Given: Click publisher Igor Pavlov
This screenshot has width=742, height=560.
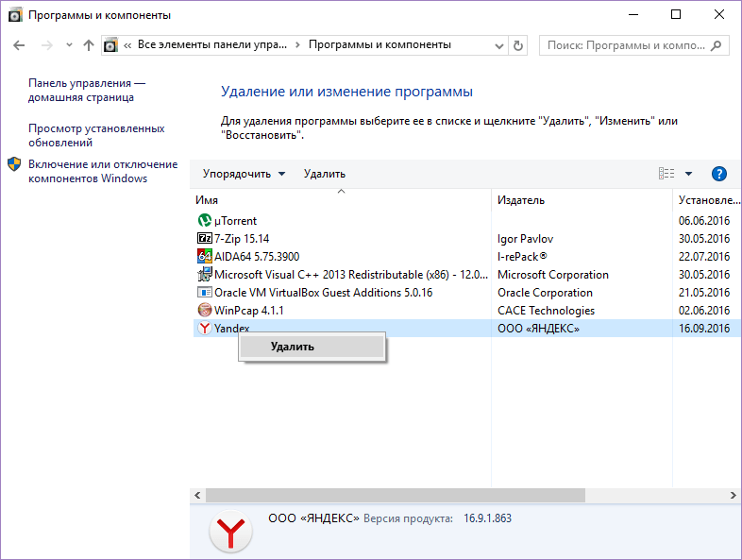Looking at the screenshot, I should 525,239.
